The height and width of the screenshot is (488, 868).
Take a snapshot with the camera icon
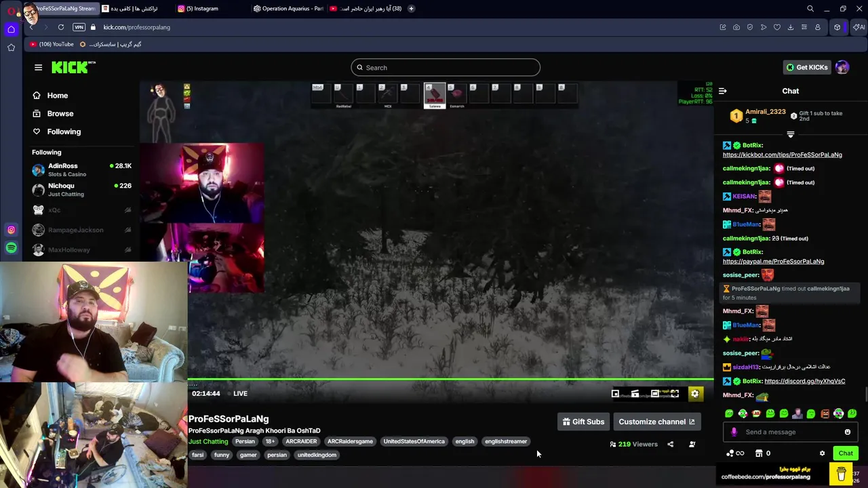point(736,27)
